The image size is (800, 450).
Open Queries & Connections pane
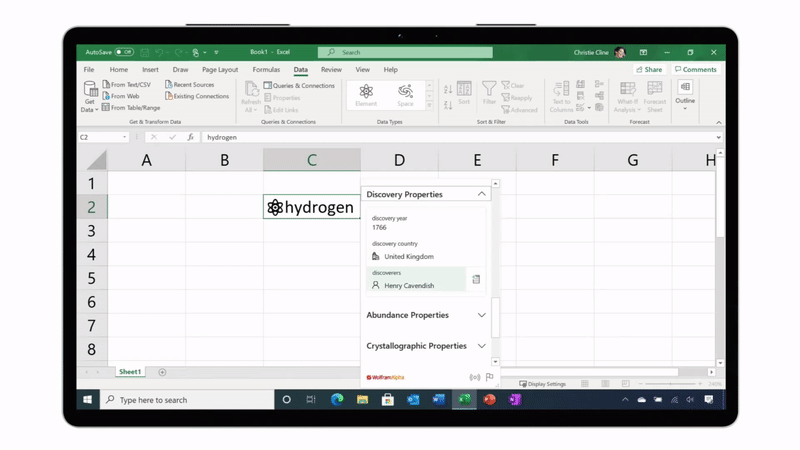[x=299, y=86]
